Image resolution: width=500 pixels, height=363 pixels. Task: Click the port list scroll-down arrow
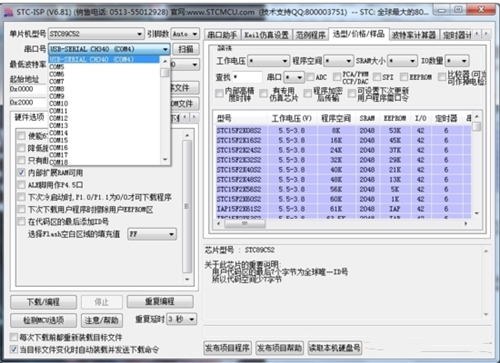click(x=165, y=160)
